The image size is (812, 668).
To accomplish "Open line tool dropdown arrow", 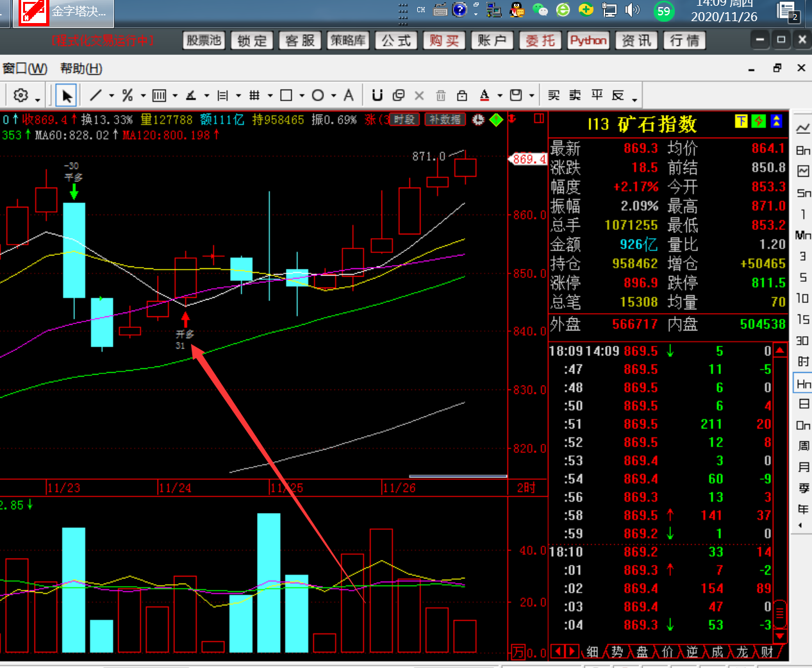I will coord(112,96).
